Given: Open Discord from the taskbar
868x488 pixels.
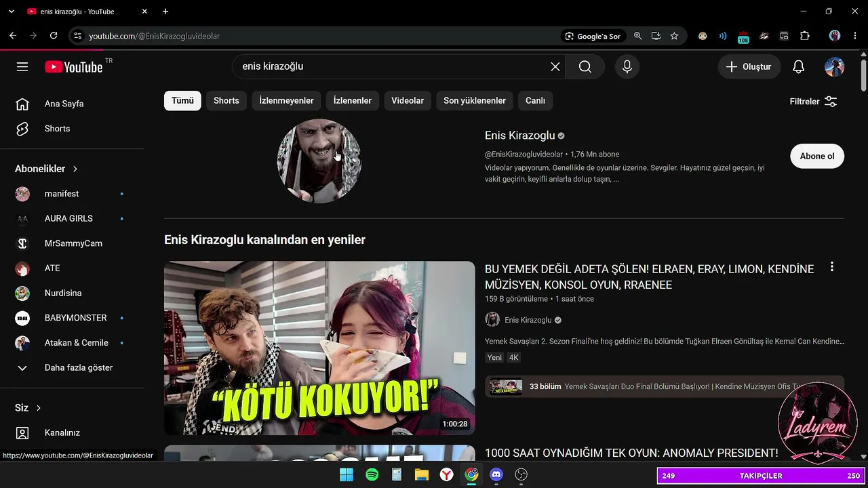Looking at the screenshot, I should (496, 475).
